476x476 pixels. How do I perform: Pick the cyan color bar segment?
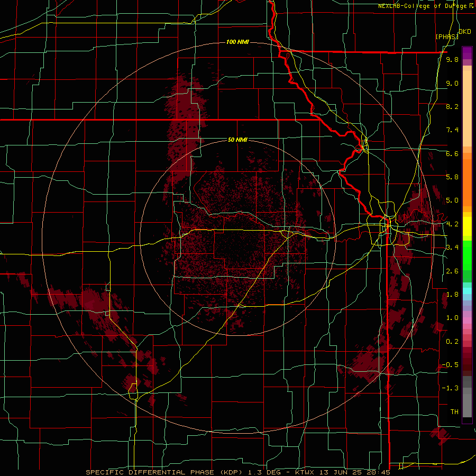click(x=467, y=291)
